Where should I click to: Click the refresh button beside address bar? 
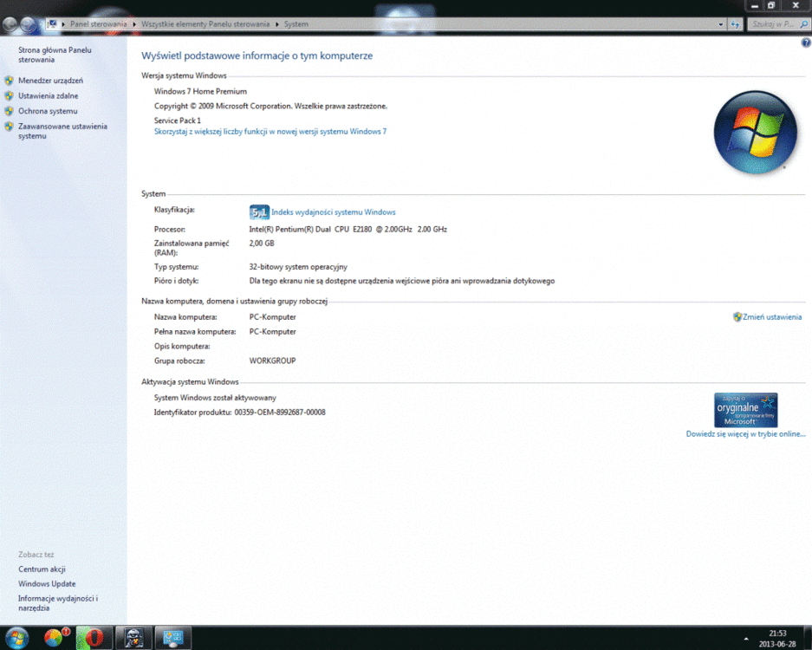pyautogui.click(x=735, y=24)
